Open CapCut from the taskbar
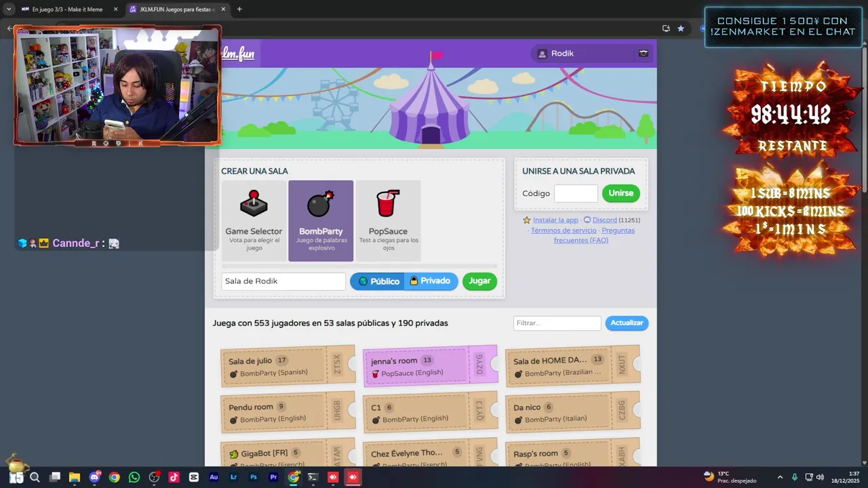 tap(194, 477)
